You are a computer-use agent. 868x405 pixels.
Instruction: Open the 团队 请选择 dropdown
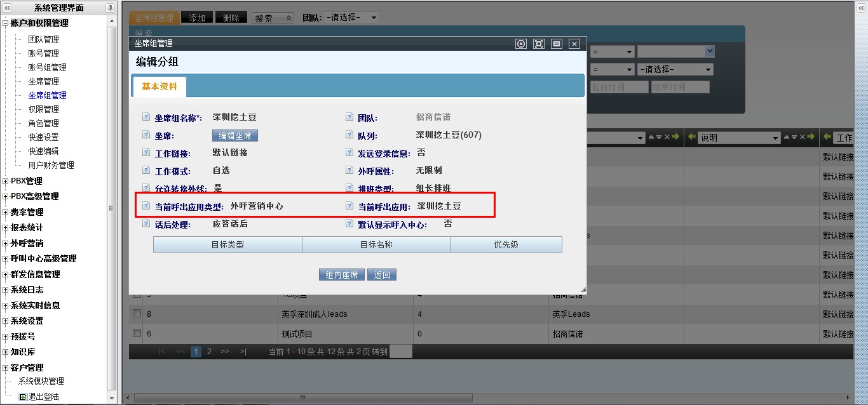[x=351, y=18]
